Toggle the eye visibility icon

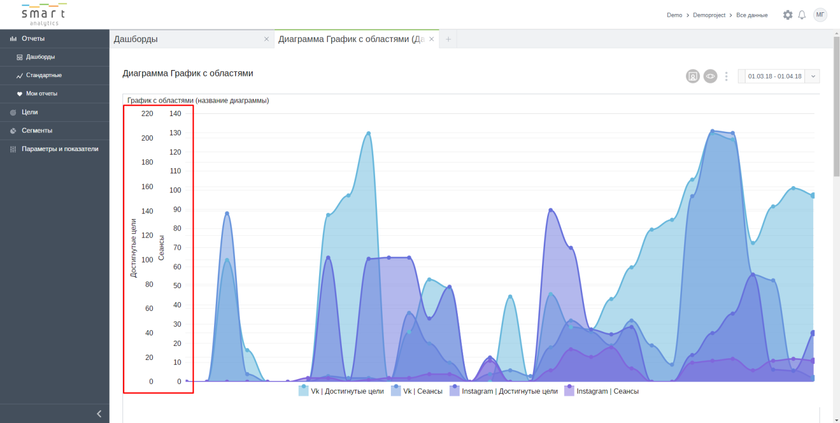(x=710, y=76)
